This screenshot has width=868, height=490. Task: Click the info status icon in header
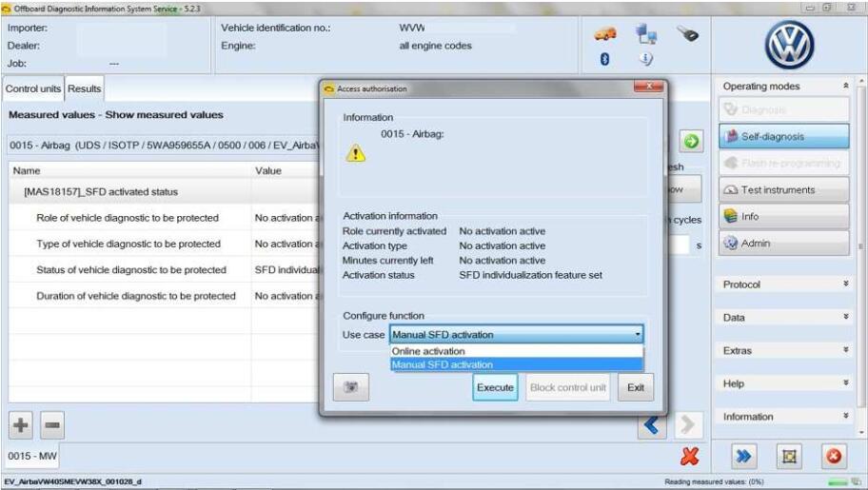pyautogui.click(x=646, y=59)
